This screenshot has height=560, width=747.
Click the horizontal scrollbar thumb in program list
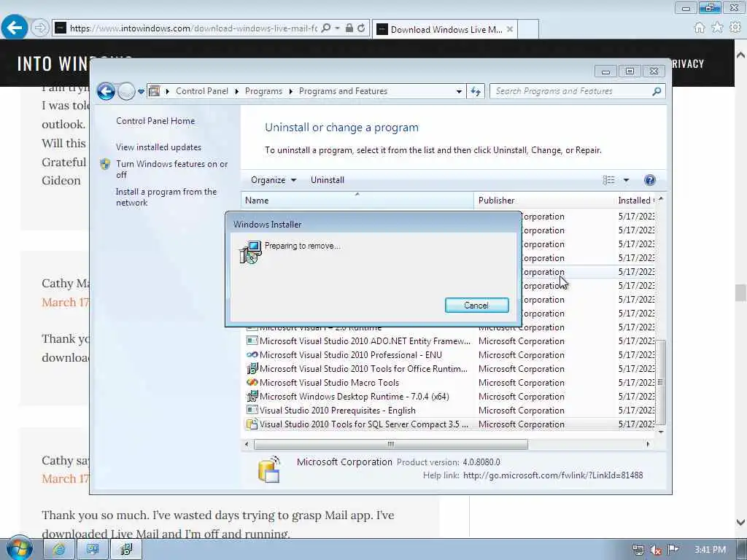pos(391,444)
